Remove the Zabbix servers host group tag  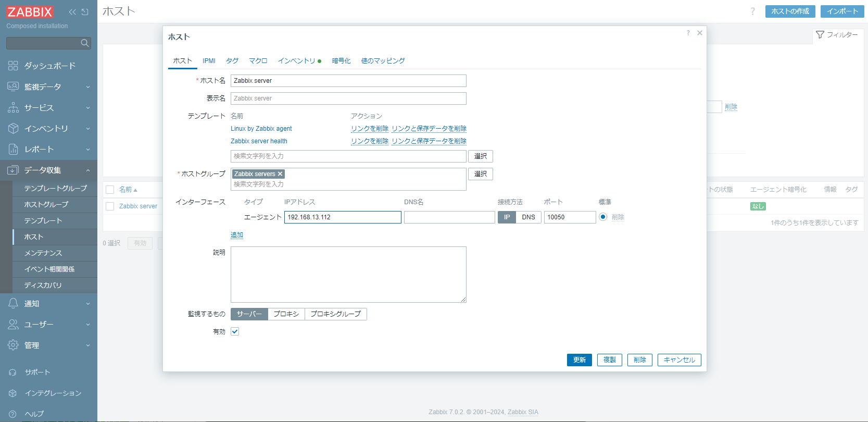280,174
